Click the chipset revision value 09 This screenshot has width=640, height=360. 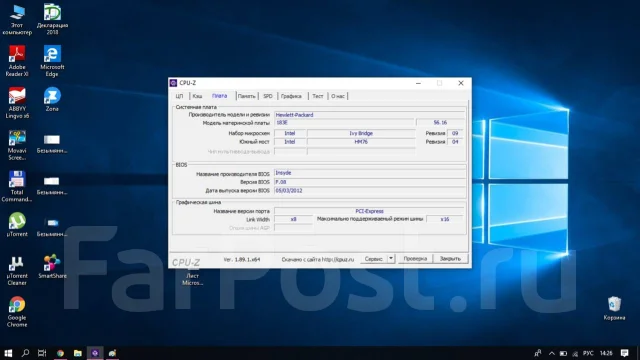pyautogui.click(x=455, y=133)
